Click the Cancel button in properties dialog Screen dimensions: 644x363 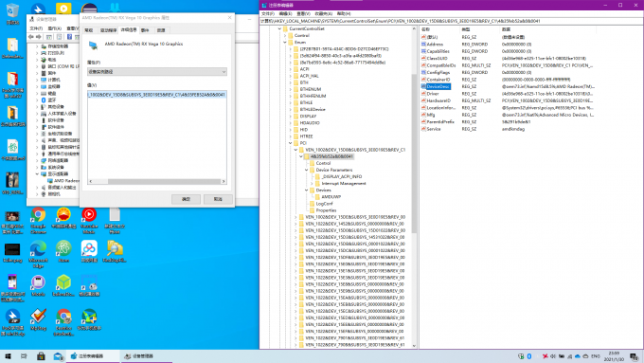point(218,199)
